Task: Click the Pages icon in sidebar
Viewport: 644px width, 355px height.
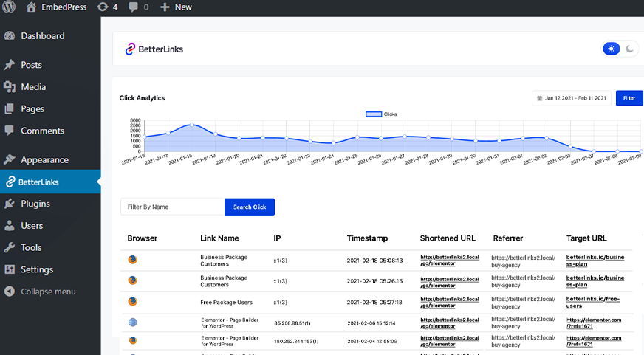Action: click(x=10, y=108)
